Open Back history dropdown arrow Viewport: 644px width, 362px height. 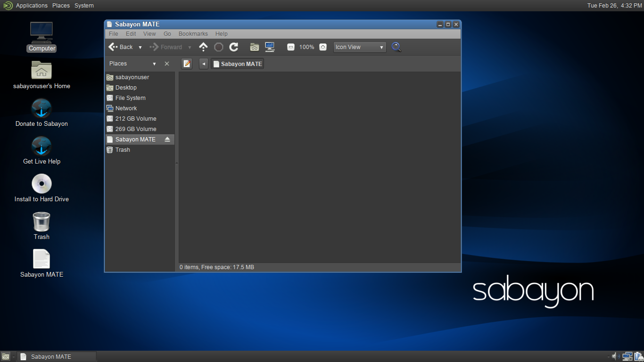click(x=140, y=47)
